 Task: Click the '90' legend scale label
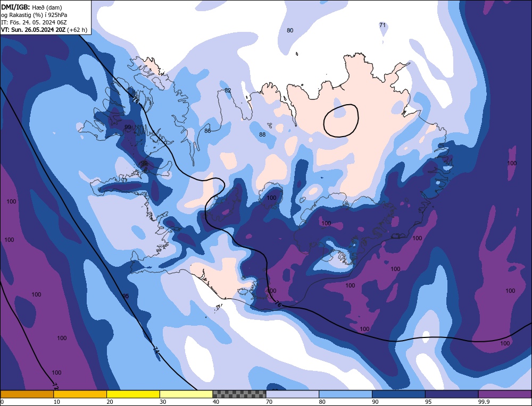point(375,402)
